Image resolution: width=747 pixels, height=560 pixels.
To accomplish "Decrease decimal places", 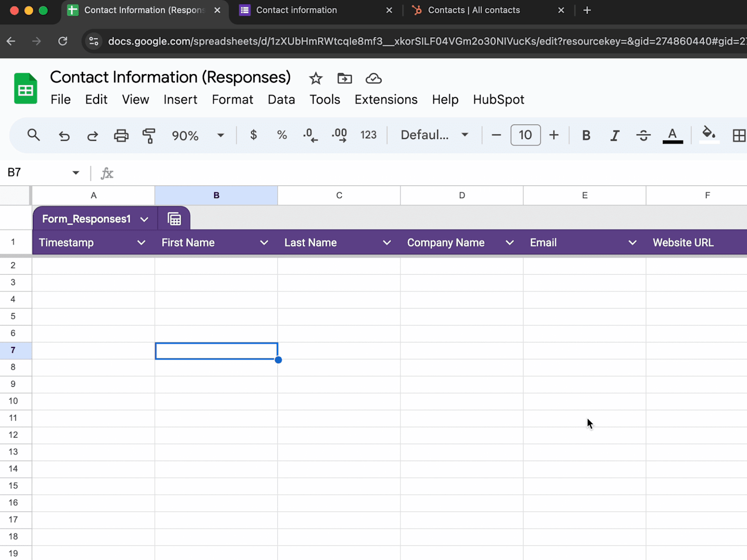I will [x=310, y=135].
